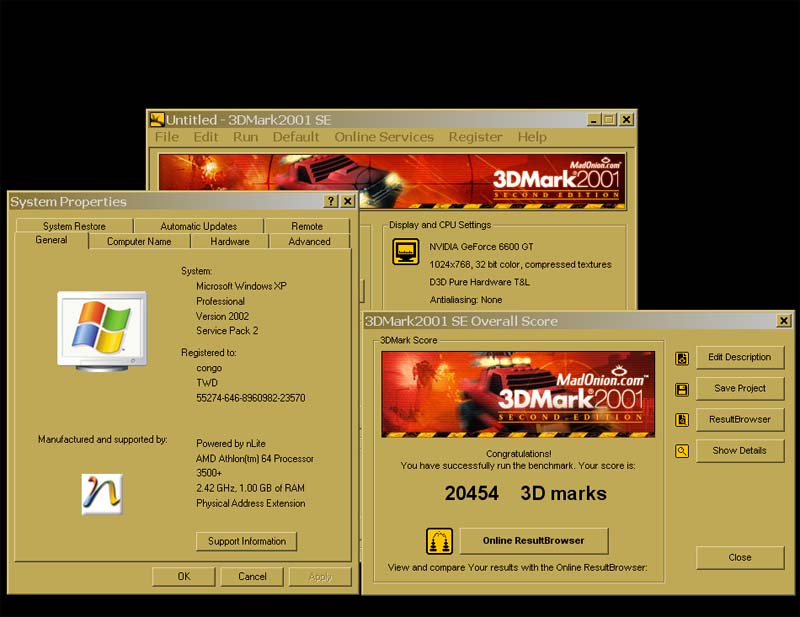Screen dimensions: 800x617
Task: Open the Run menu
Action: coord(245,137)
